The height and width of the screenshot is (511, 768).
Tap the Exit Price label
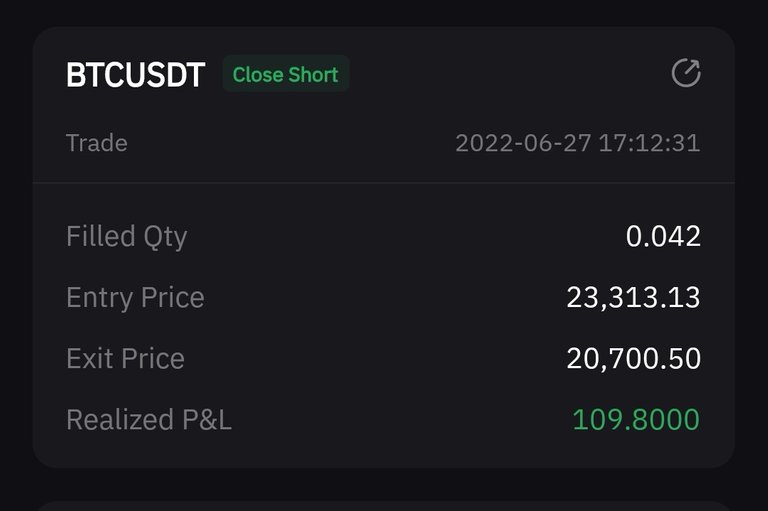point(125,358)
